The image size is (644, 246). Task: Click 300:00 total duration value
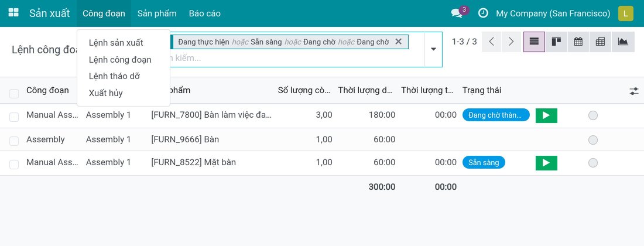point(382,187)
